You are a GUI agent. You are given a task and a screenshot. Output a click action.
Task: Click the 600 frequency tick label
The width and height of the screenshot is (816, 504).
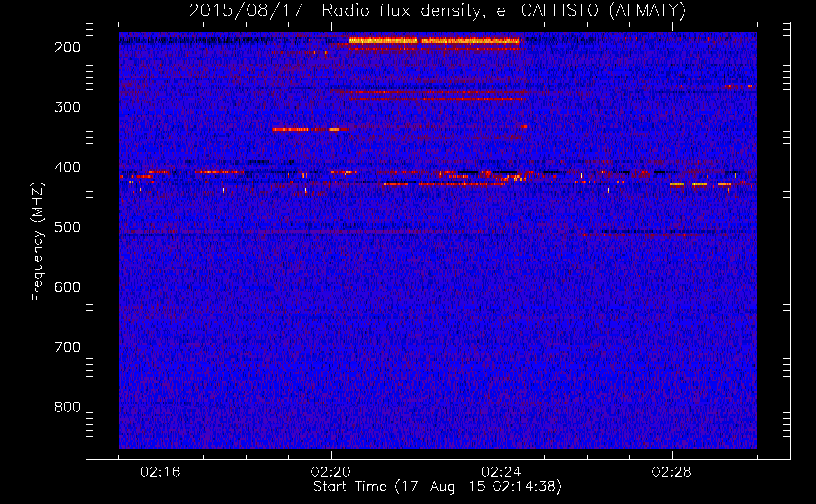coord(68,287)
